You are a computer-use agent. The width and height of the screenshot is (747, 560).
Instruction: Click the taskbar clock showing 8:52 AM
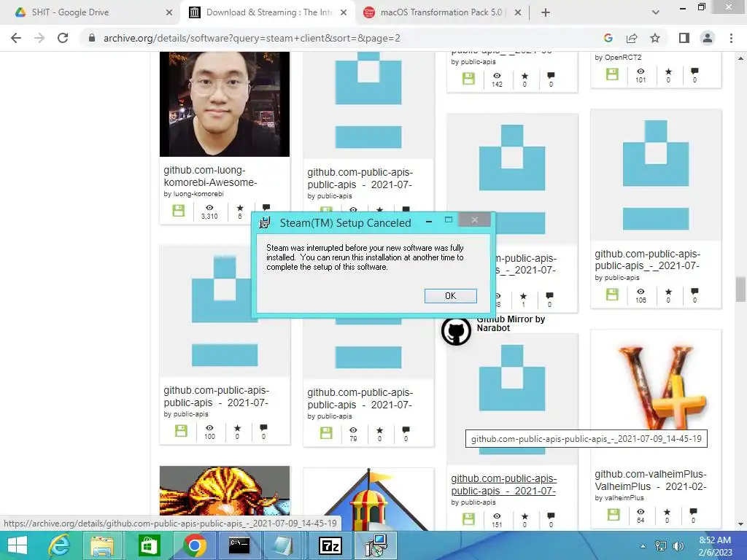point(715,546)
